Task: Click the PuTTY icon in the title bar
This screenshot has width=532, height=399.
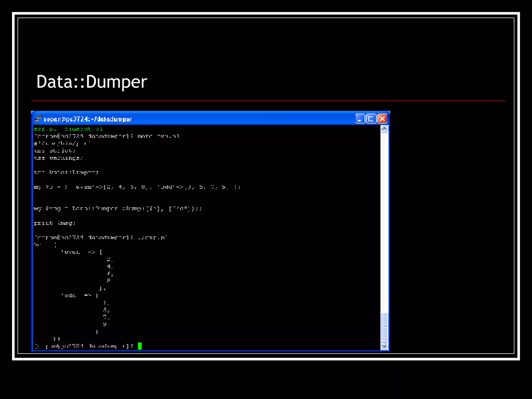Action: pyautogui.click(x=38, y=119)
